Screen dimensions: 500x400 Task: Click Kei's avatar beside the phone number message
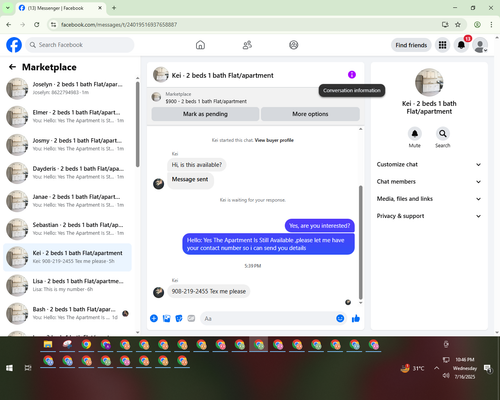tap(158, 292)
